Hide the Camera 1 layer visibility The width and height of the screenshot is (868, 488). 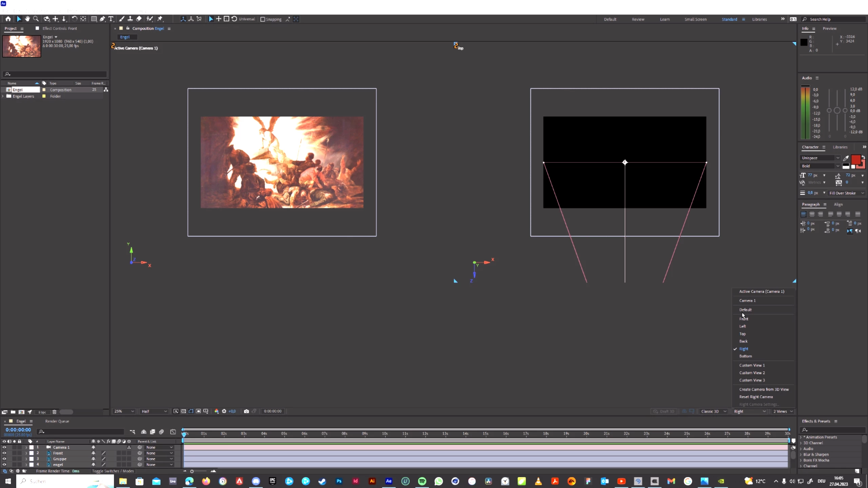[x=4, y=447]
